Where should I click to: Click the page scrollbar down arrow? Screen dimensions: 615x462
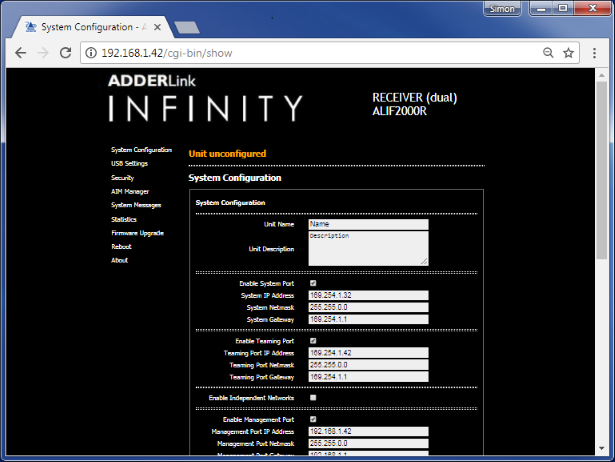click(602, 448)
